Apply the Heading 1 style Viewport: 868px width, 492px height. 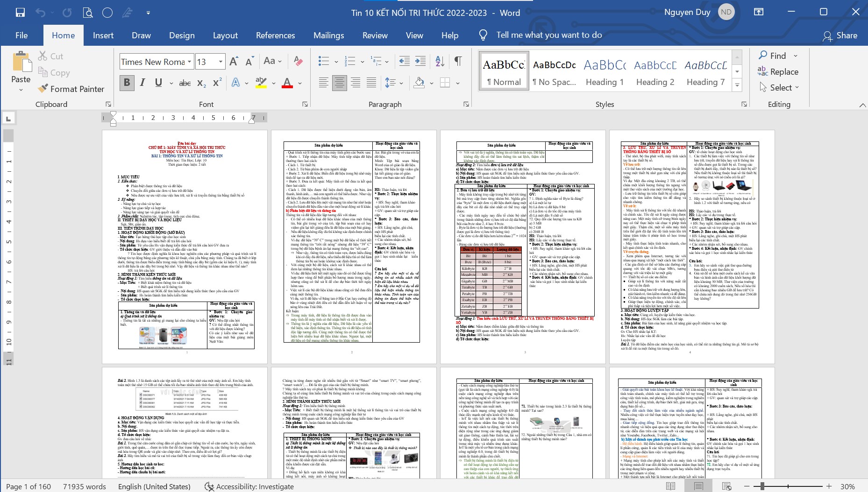tap(605, 71)
